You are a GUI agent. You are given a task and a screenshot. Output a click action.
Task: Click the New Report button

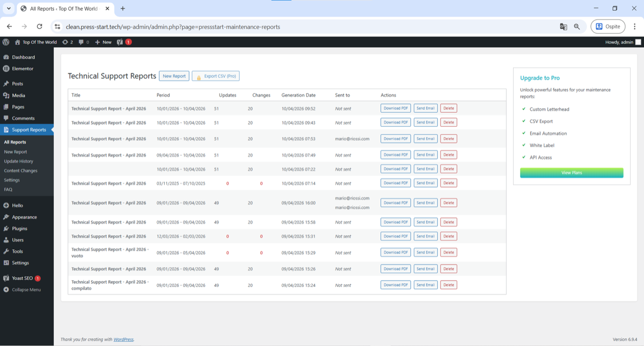point(174,76)
